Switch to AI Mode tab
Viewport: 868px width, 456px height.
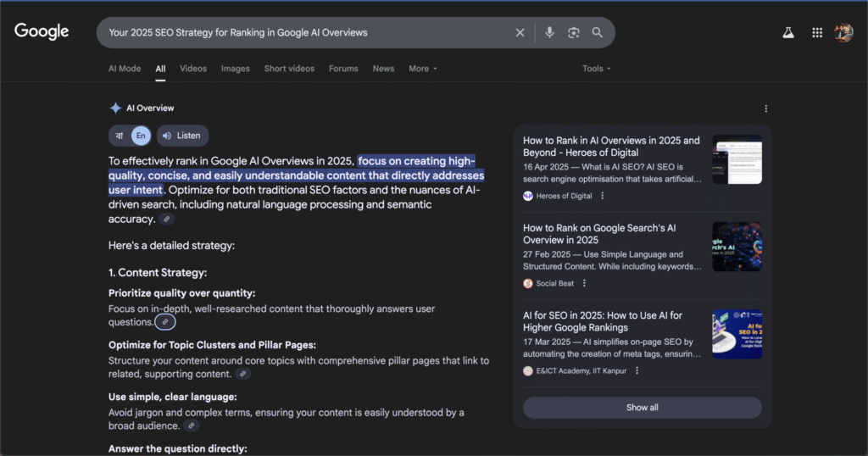(125, 69)
